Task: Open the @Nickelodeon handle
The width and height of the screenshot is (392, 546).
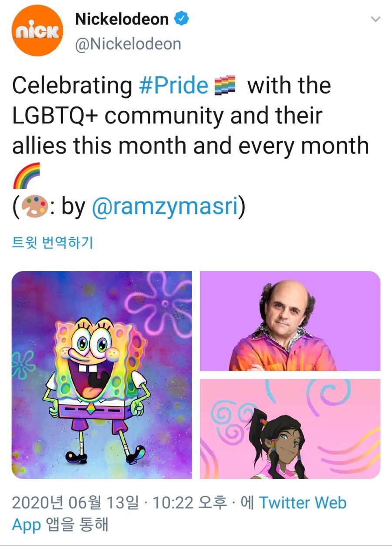Action: click(x=128, y=44)
